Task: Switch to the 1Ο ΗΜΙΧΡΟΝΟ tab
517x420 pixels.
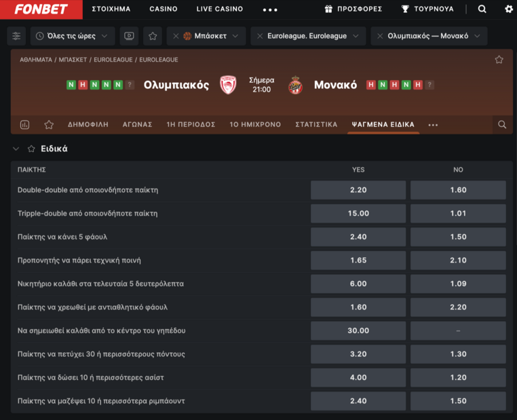Action: [x=255, y=125]
